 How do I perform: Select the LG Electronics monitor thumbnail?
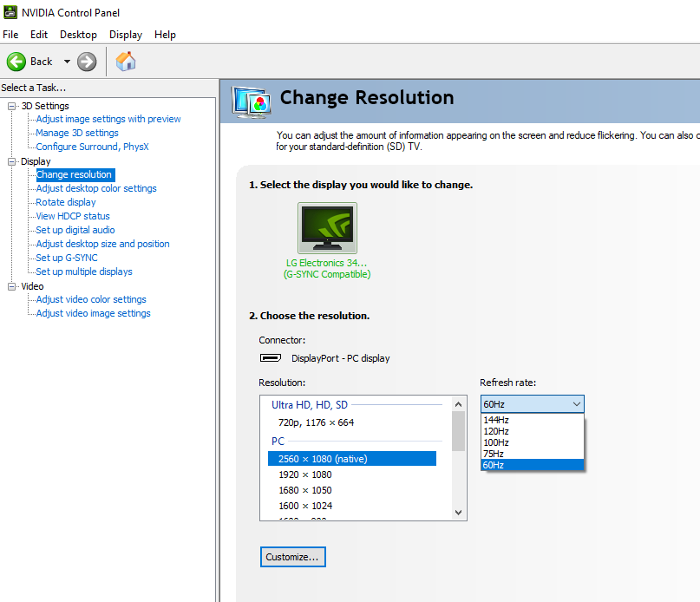pyautogui.click(x=327, y=228)
